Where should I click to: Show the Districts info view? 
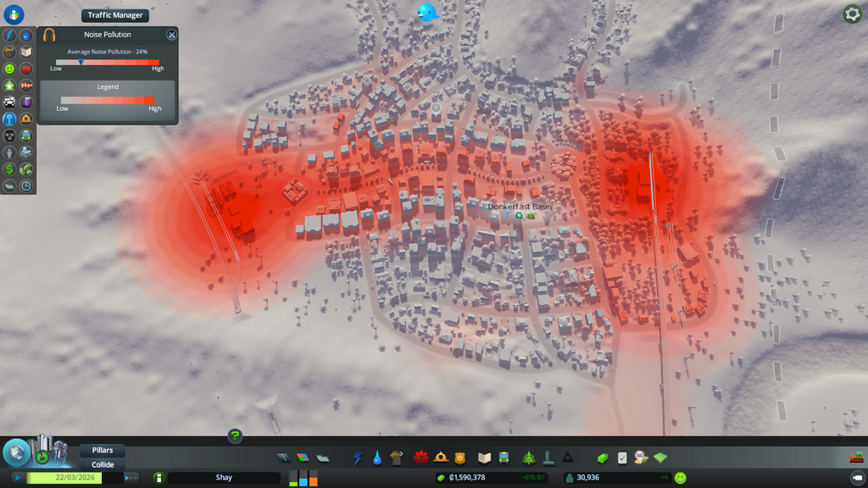pyautogui.click(x=9, y=186)
